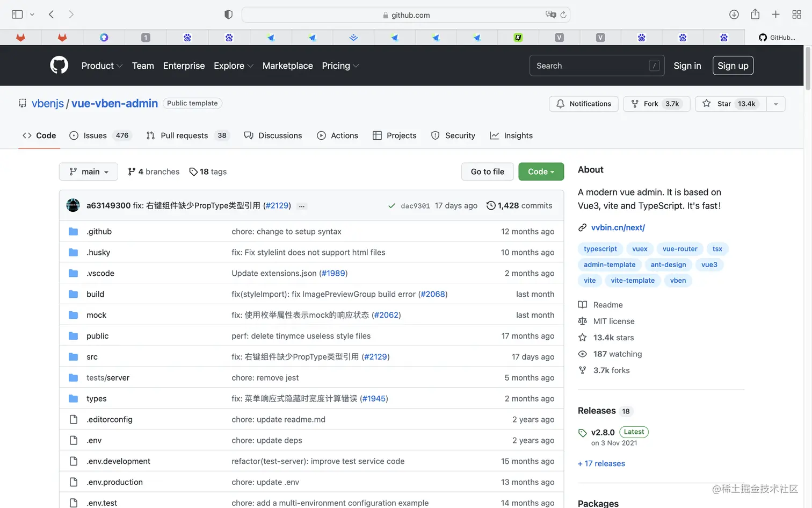Viewport: 812px width, 508px height.
Task: Show Safari downloads icon
Action: point(734,15)
